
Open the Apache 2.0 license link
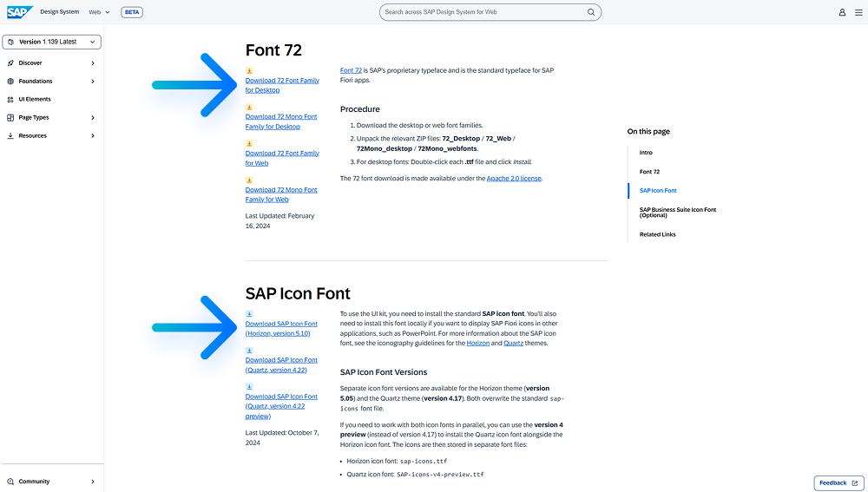[x=514, y=178]
